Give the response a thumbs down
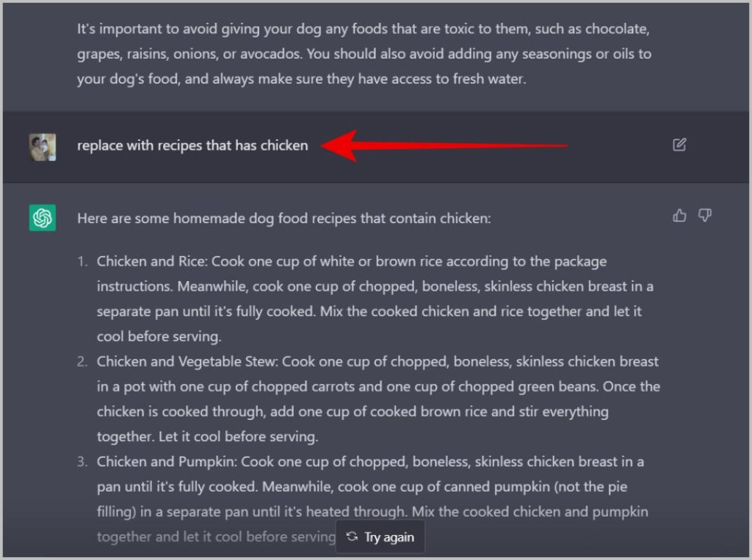Image resolution: width=752 pixels, height=560 pixels. pyautogui.click(x=704, y=215)
